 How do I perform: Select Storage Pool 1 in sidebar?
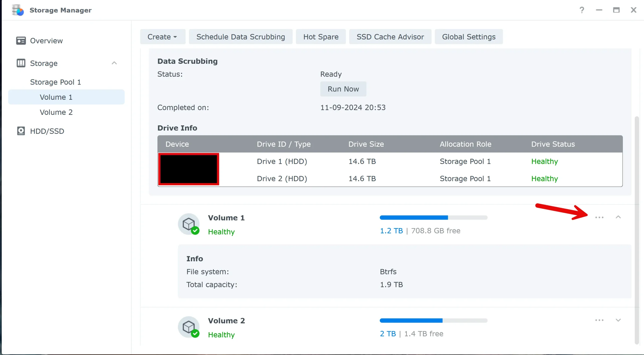[55, 82]
